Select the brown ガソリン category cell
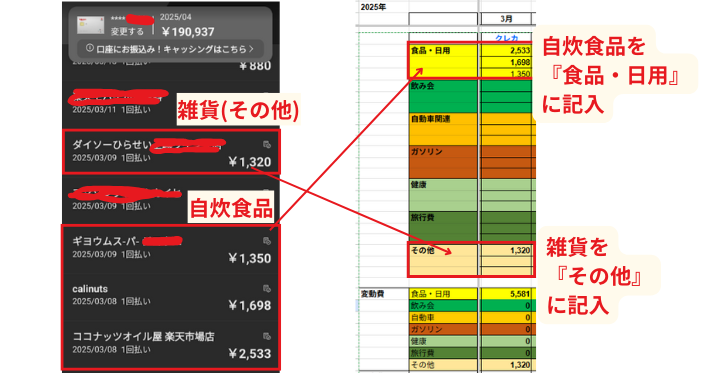The width and height of the screenshot is (714, 373). pyautogui.click(x=443, y=162)
